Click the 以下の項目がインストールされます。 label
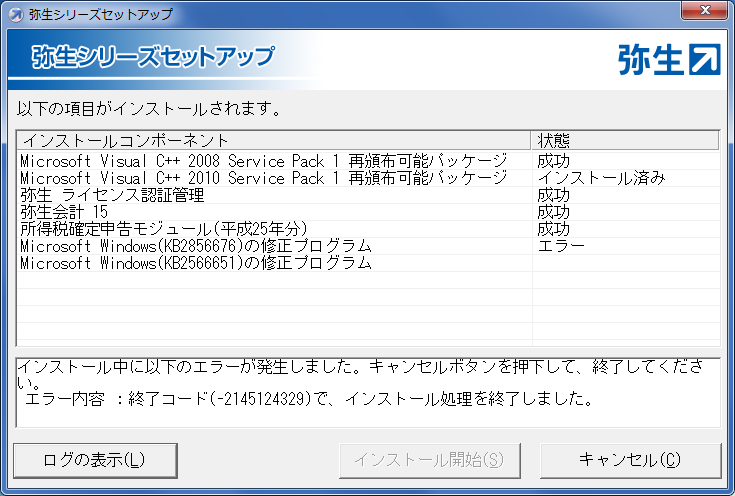This screenshot has height=496, width=735. [x=150, y=108]
